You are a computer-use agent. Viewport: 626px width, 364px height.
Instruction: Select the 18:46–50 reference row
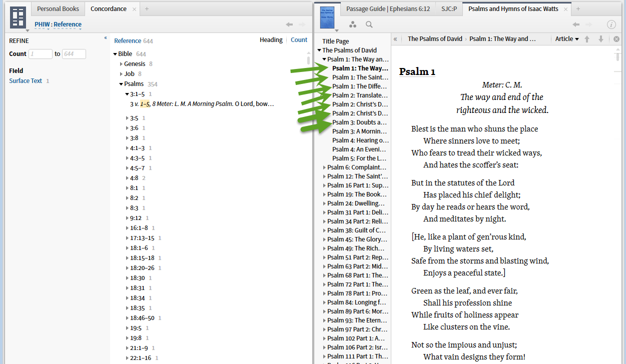pos(142,318)
